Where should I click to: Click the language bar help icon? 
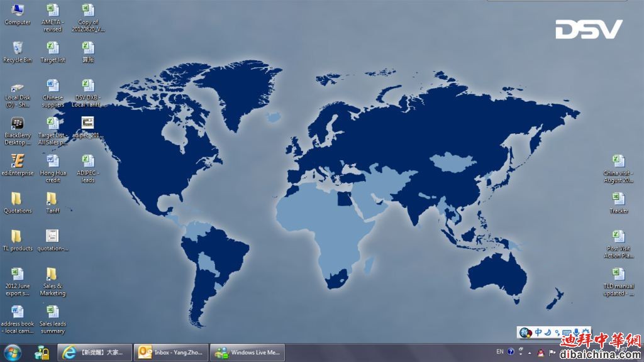(x=511, y=352)
